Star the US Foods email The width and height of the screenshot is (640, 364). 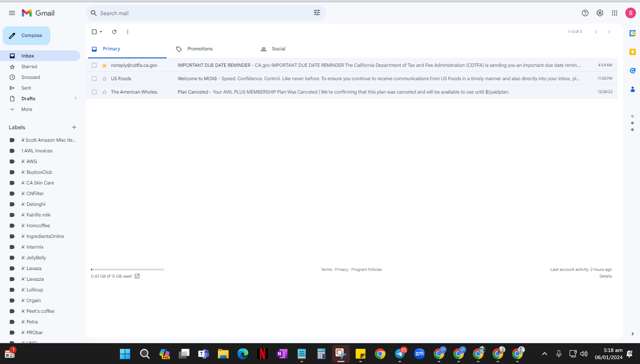click(104, 78)
